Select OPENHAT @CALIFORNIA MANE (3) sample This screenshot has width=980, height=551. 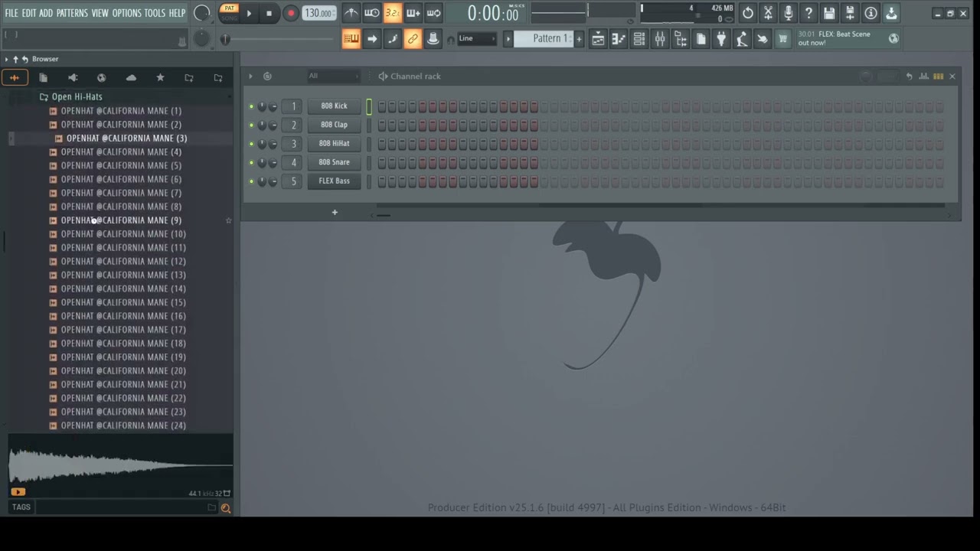click(x=126, y=139)
